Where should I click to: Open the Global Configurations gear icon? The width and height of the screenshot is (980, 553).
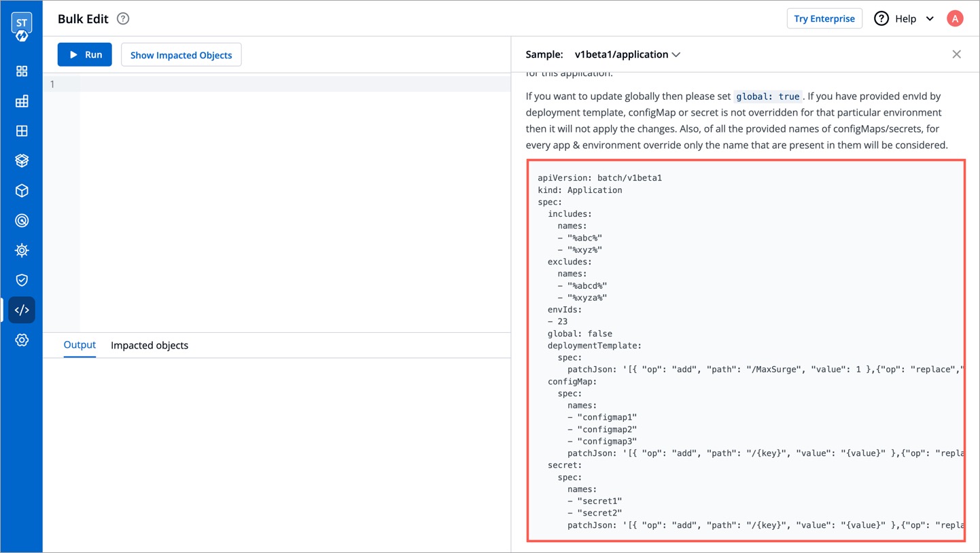[x=22, y=340]
